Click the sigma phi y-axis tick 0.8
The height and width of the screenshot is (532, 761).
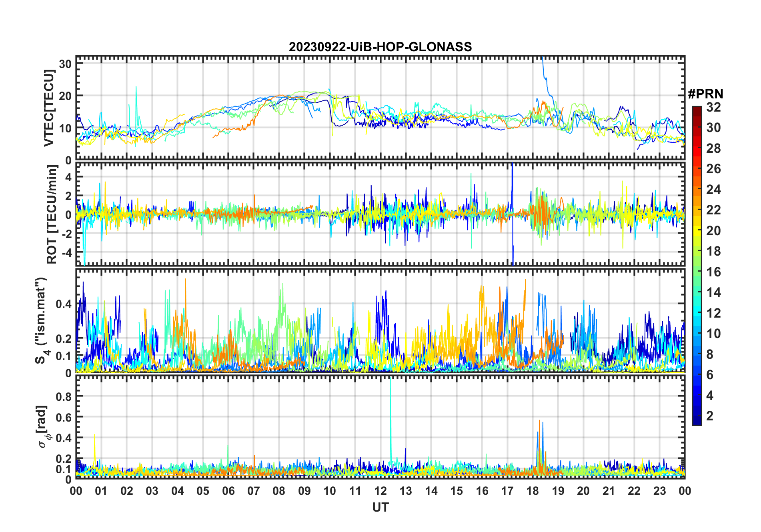coord(64,396)
